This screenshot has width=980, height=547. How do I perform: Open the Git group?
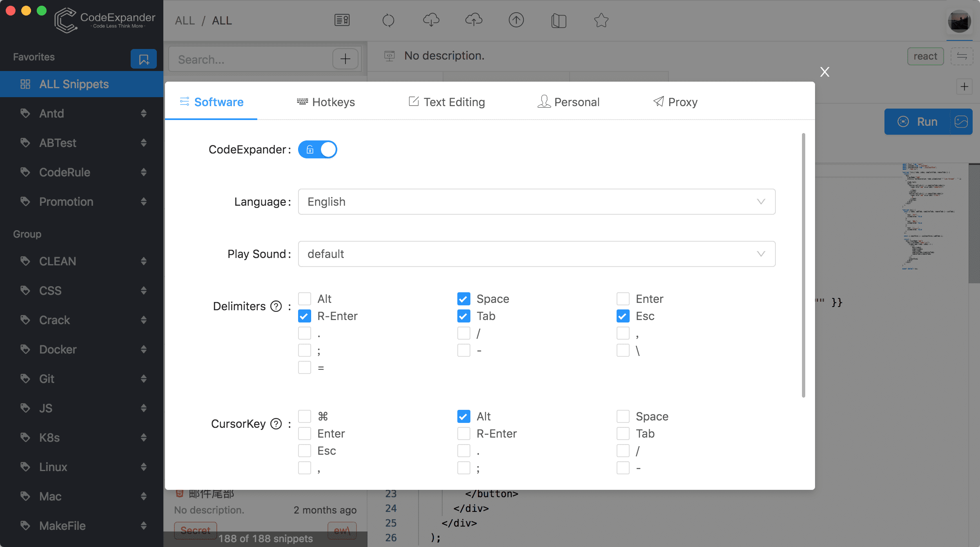82,379
